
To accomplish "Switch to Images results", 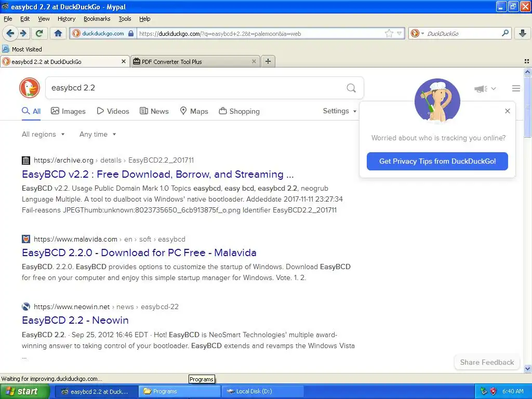I will coord(68,111).
